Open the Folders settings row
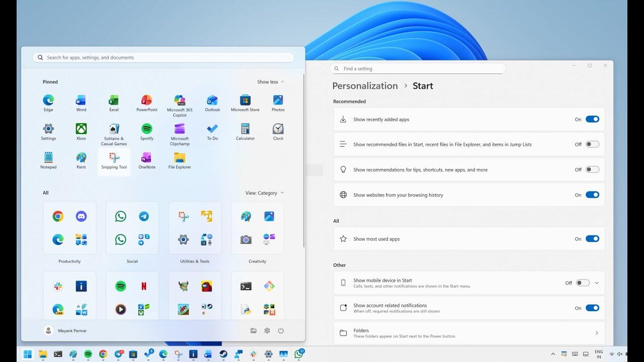This screenshot has height=362, width=644. pyautogui.click(x=468, y=333)
